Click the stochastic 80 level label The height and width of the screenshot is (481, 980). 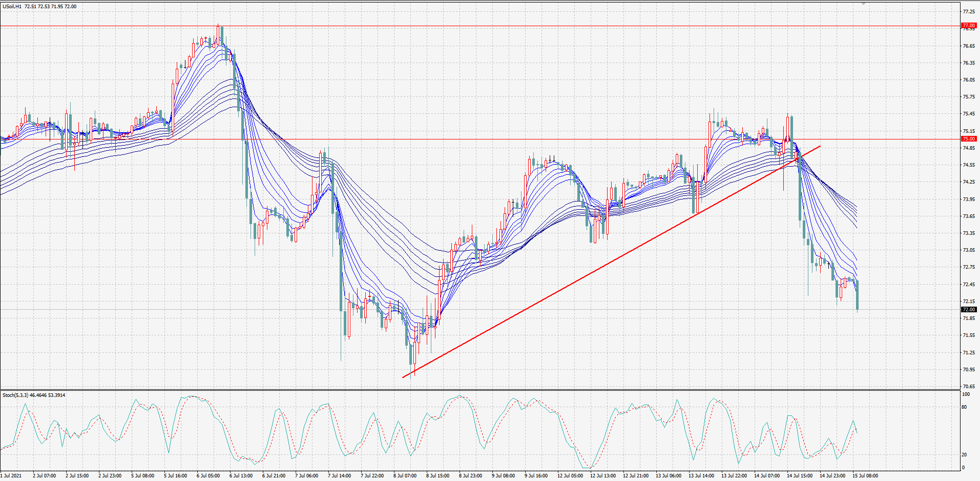point(964,407)
